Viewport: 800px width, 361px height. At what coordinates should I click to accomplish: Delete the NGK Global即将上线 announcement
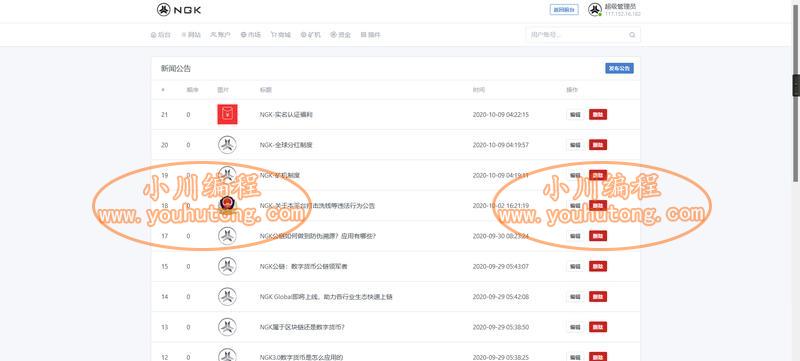click(x=598, y=297)
